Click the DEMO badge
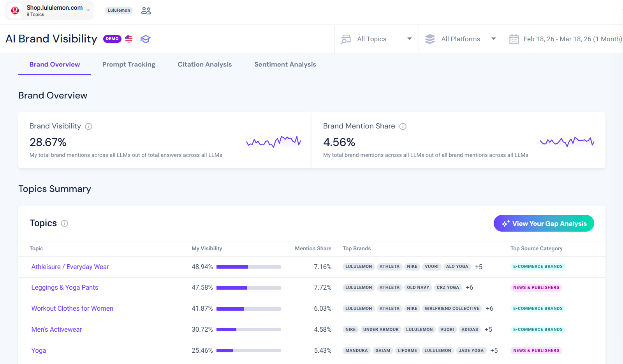The width and height of the screenshot is (623, 364). point(112,39)
